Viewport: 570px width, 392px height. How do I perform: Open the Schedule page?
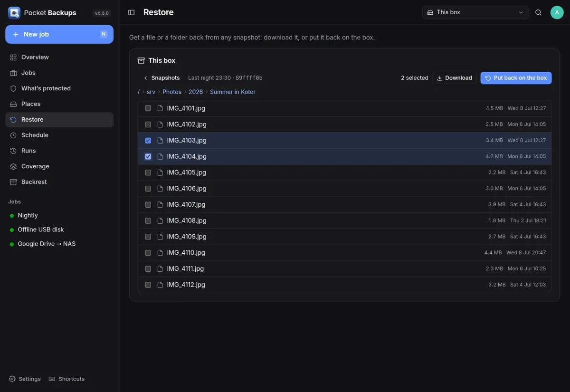point(59,135)
